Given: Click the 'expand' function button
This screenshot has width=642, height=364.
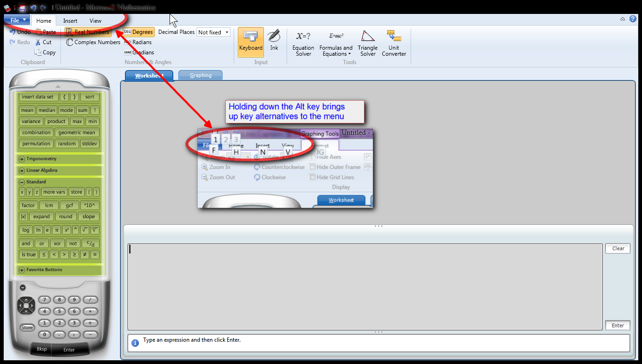Looking at the screenshot, I should tap(41, 216).
